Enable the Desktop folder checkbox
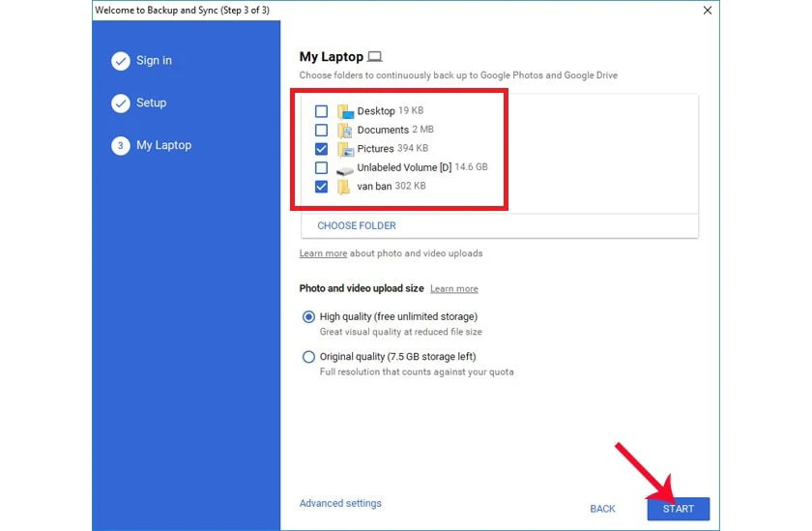This screenshot has height=531, width=812. [321, 111]
